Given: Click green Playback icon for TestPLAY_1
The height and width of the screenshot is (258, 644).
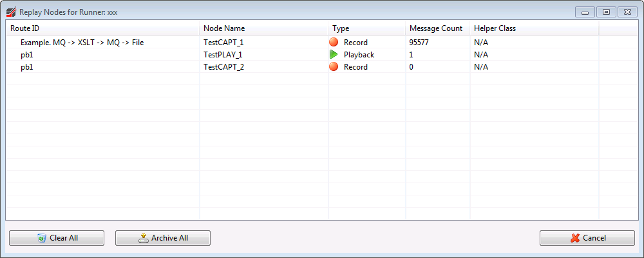Looking at the screenshot, I should click(x=334, y=55).
